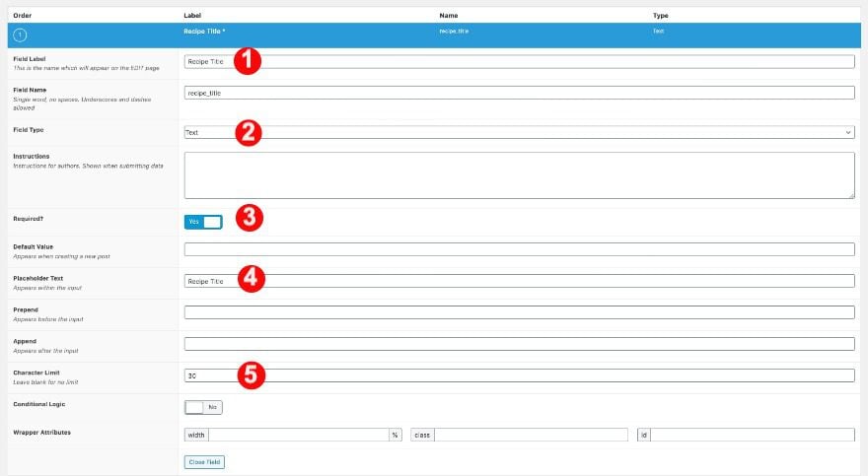
Task: Click the red number 5 marker
Action: point(251,375)
